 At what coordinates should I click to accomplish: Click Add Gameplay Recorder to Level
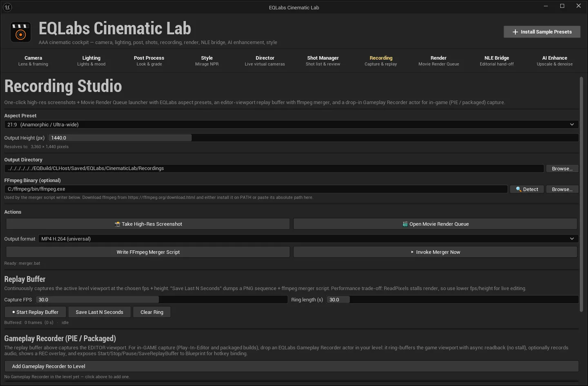[292, 366]
